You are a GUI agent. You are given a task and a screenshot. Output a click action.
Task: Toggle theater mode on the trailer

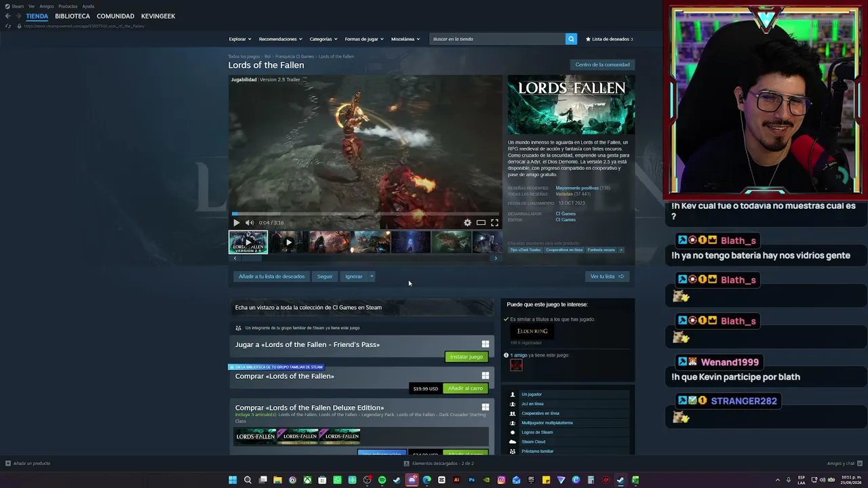[x=481, y=222]
